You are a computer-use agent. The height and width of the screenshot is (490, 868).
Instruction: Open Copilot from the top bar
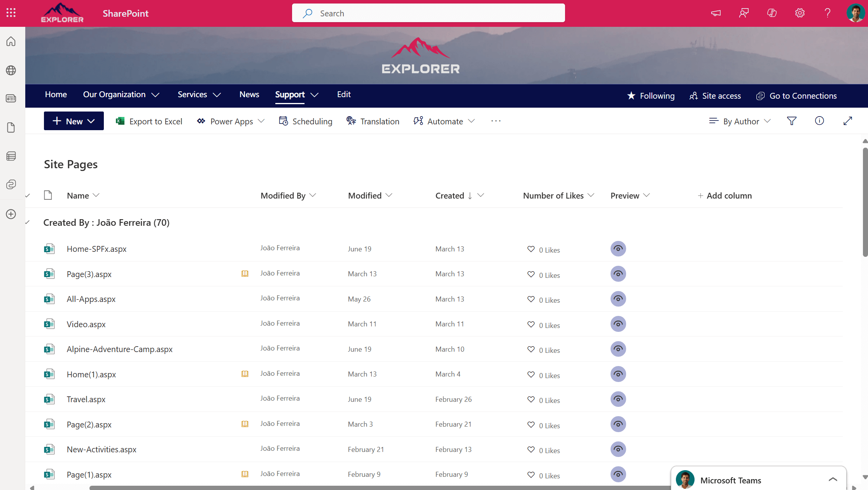point(772,13)
